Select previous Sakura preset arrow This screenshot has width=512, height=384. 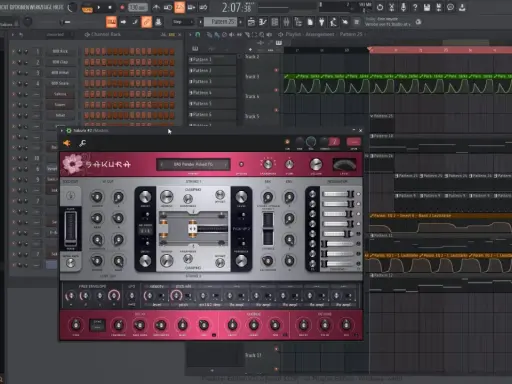(161, 164)
